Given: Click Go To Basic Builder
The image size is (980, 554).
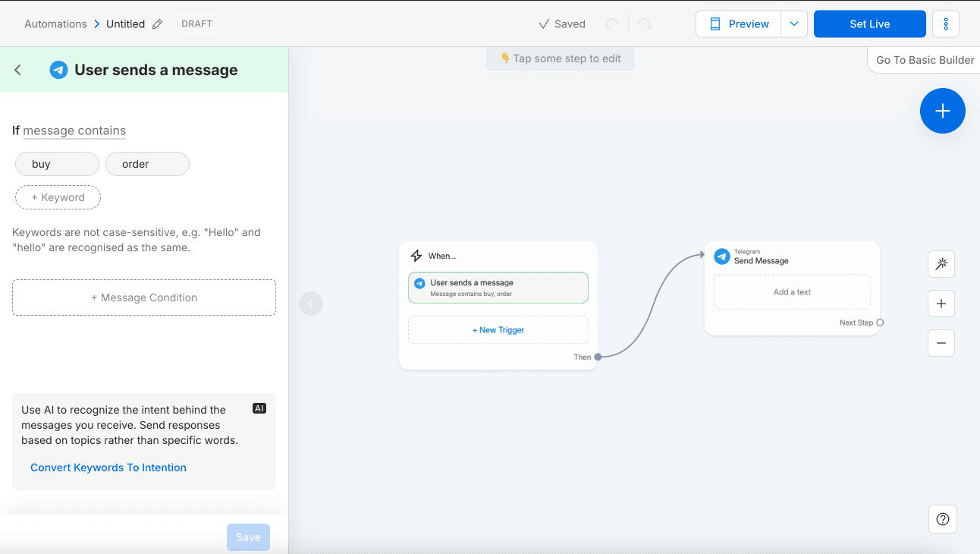Looking at the screenshot, I should pyautogui.click(x=925, y=60).
